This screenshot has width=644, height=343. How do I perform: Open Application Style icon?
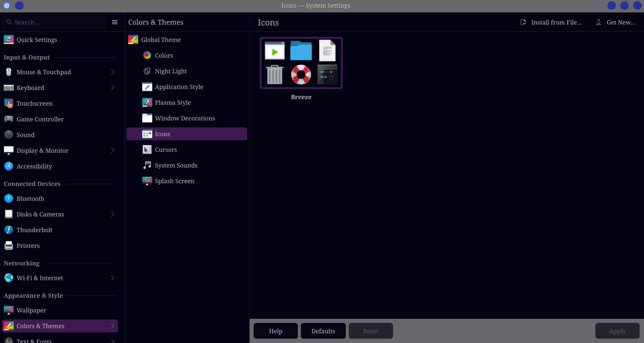click(x=147, y=87)
